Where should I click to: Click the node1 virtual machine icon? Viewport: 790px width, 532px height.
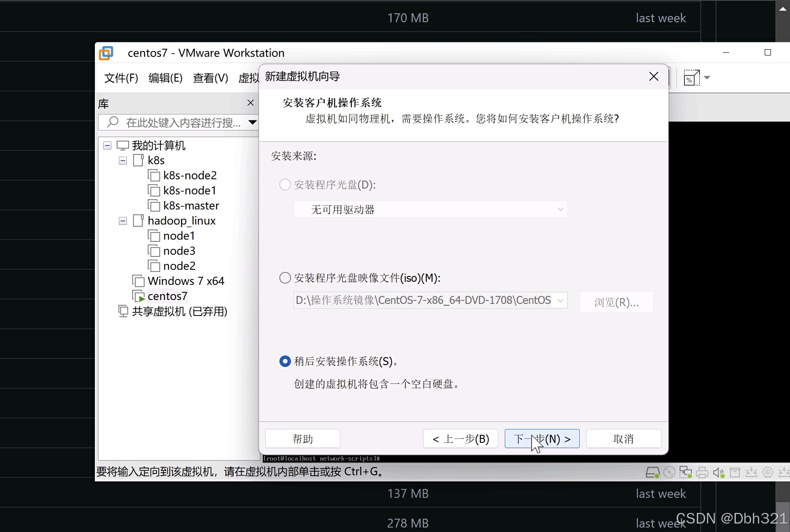[154, 236]
